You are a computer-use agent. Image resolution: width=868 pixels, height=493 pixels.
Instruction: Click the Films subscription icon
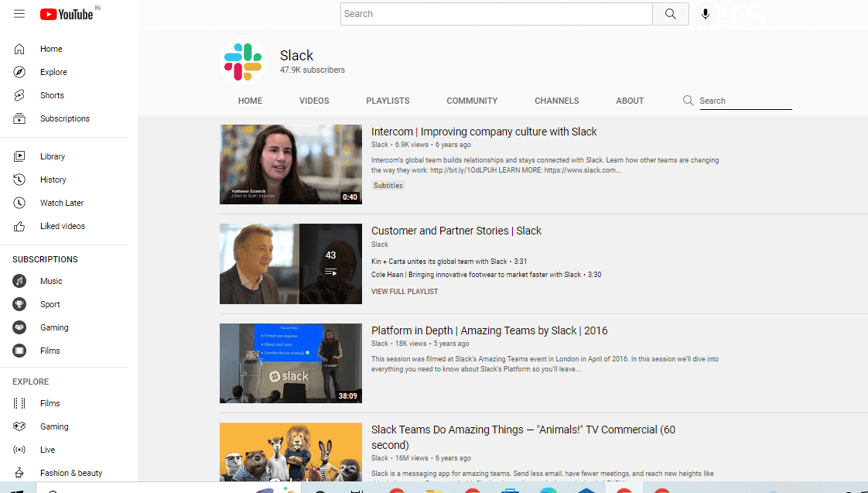19,351
